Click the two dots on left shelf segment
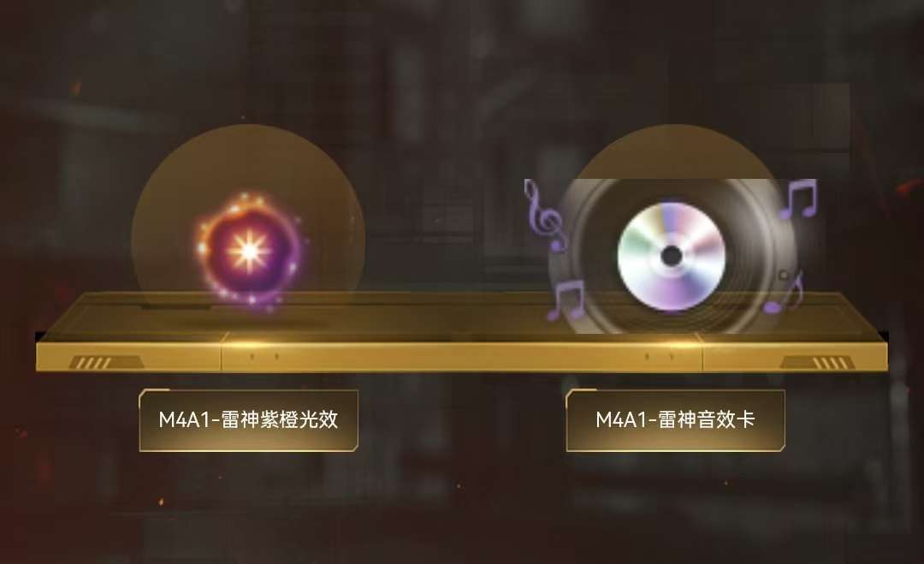 click(x=264, y=357)
